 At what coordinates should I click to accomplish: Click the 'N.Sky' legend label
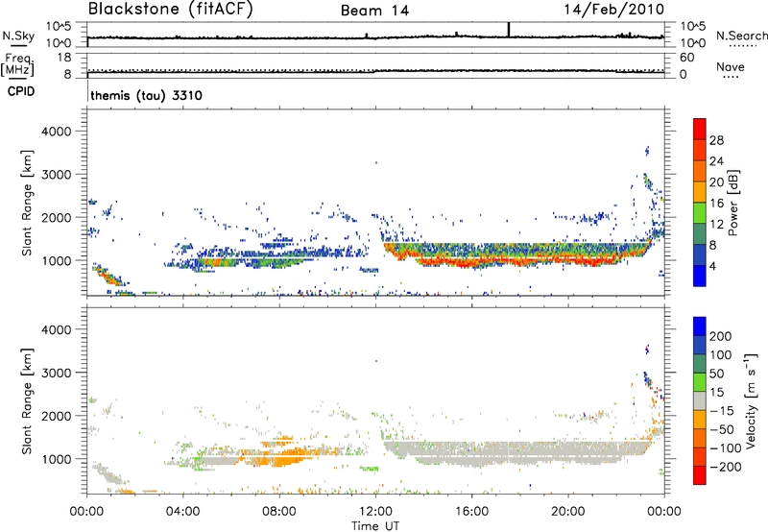[18, 36]
